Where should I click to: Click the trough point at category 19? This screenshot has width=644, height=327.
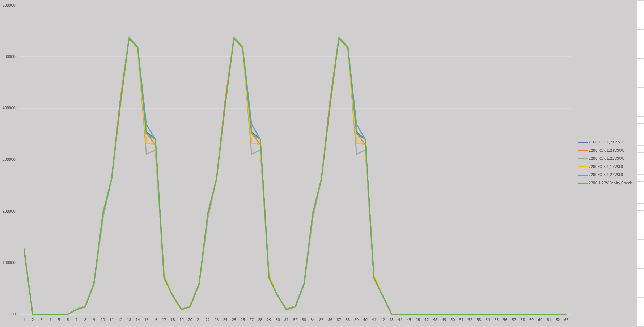point(181,309)
